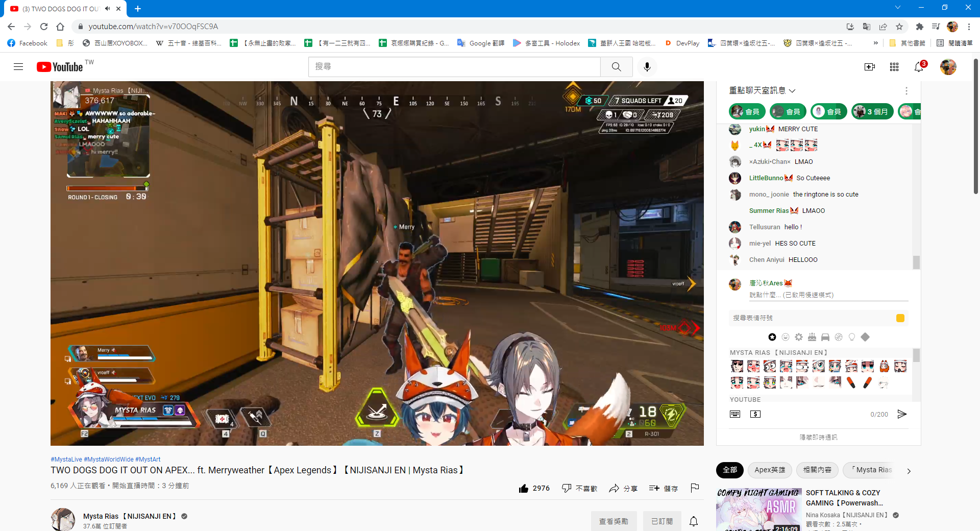Select the cake food emoji category
Image resolution: width=980 pixels, height=531 pixels.
click(812, 337)
